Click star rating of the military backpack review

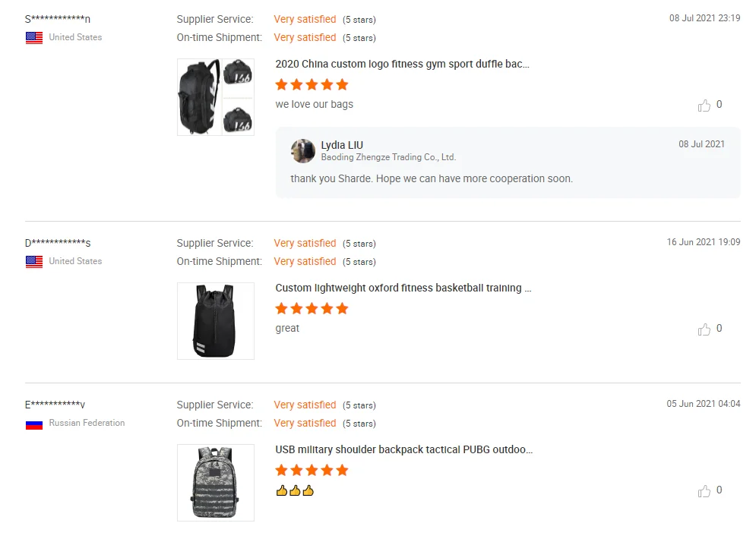(312, 470)
